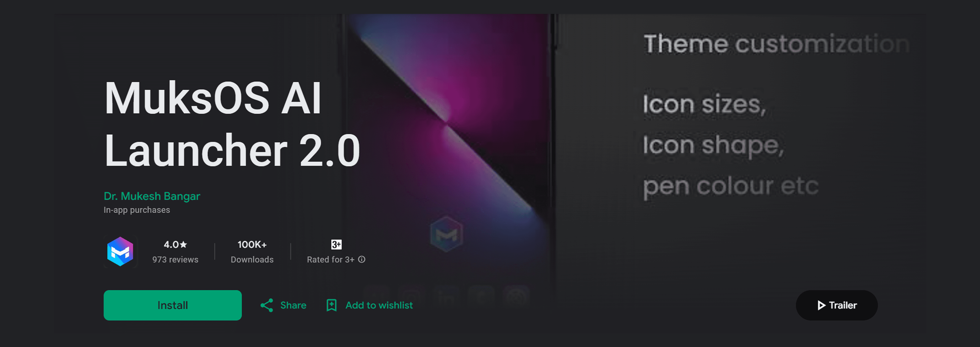Screen dimensions: 980x347
Task: Click the Share text label
Action: pyautogui.click(x=293, y=305)
